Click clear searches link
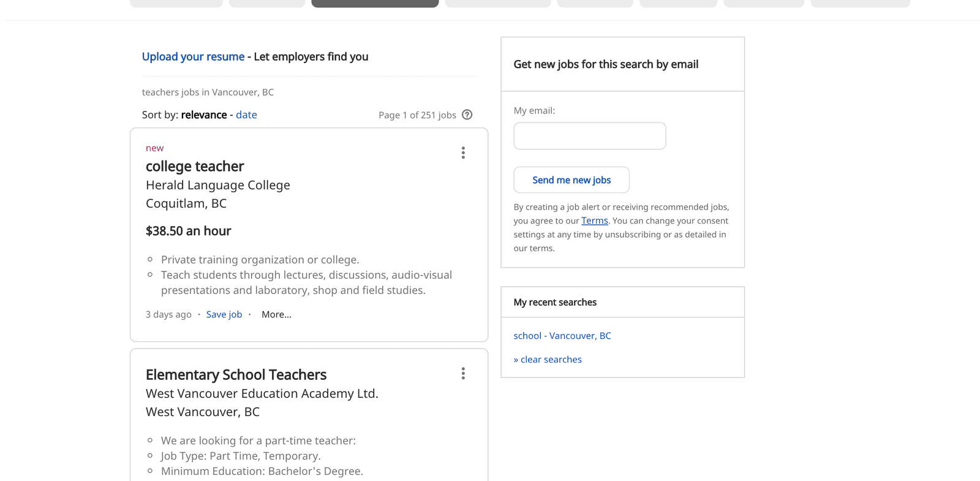 548,360
